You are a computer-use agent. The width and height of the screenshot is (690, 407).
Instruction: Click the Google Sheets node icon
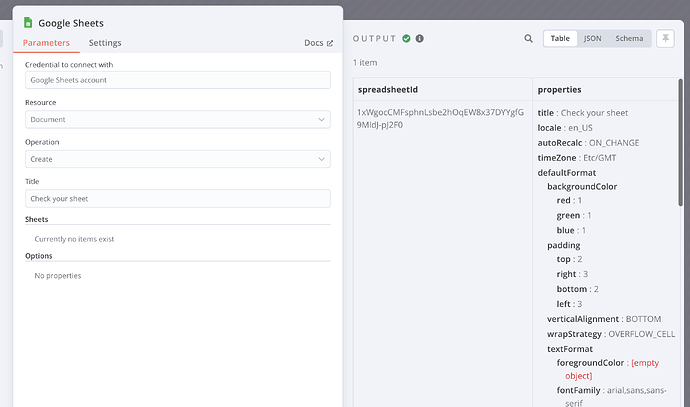coord(28,22)
